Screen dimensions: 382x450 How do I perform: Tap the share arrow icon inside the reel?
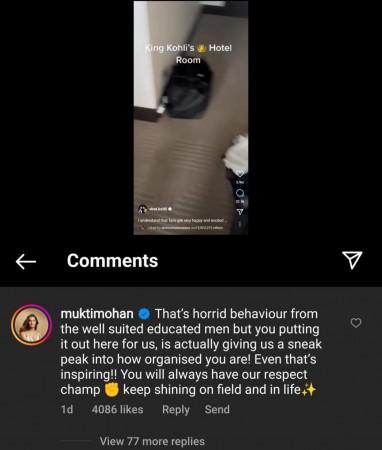[x=240, y=211]
